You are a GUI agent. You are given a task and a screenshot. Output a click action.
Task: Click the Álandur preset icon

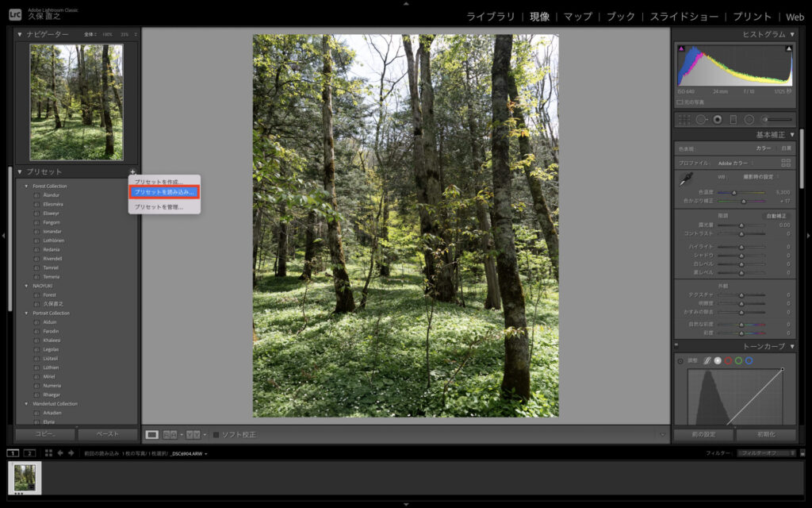coord(36,195)
